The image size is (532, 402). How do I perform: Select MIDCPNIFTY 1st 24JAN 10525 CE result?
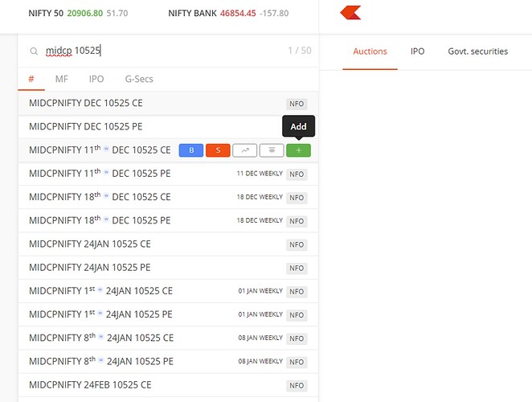pos(168,291)
